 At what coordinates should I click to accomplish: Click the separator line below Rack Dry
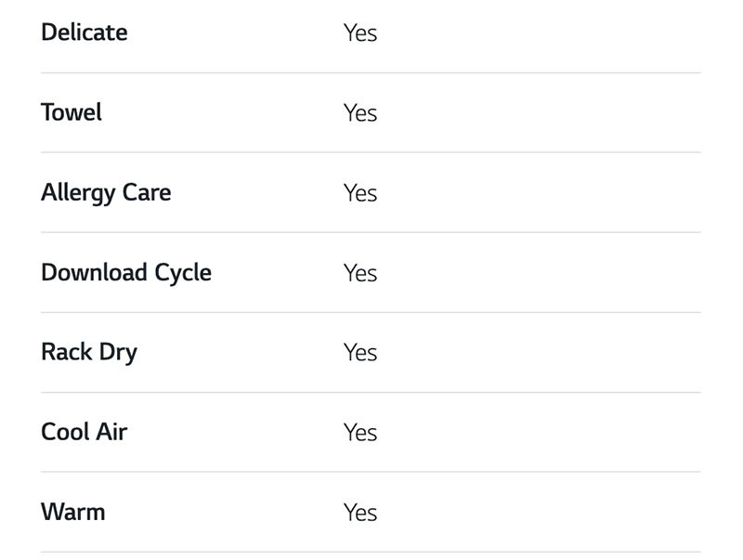371,392
